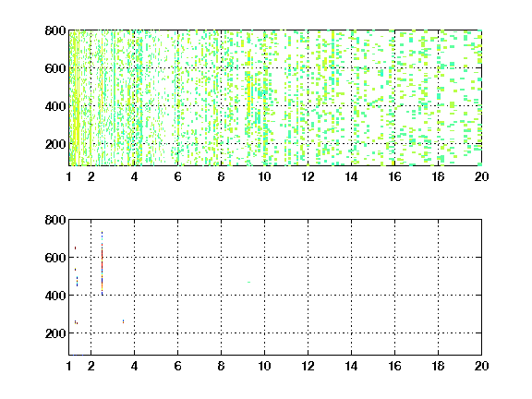
Task: Click x-axis tick label 10 on top plot
Action: pyautogui.click(x=264, y=176)
